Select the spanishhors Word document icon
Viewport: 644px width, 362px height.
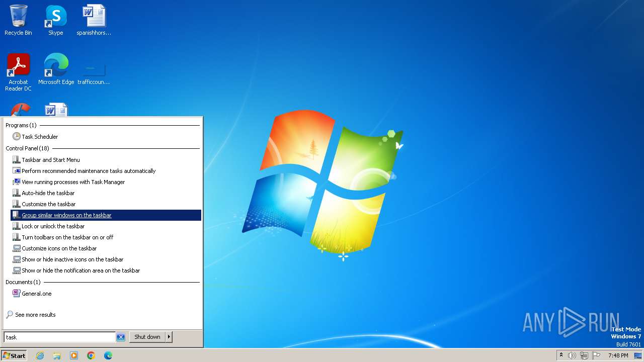(94, 20)
